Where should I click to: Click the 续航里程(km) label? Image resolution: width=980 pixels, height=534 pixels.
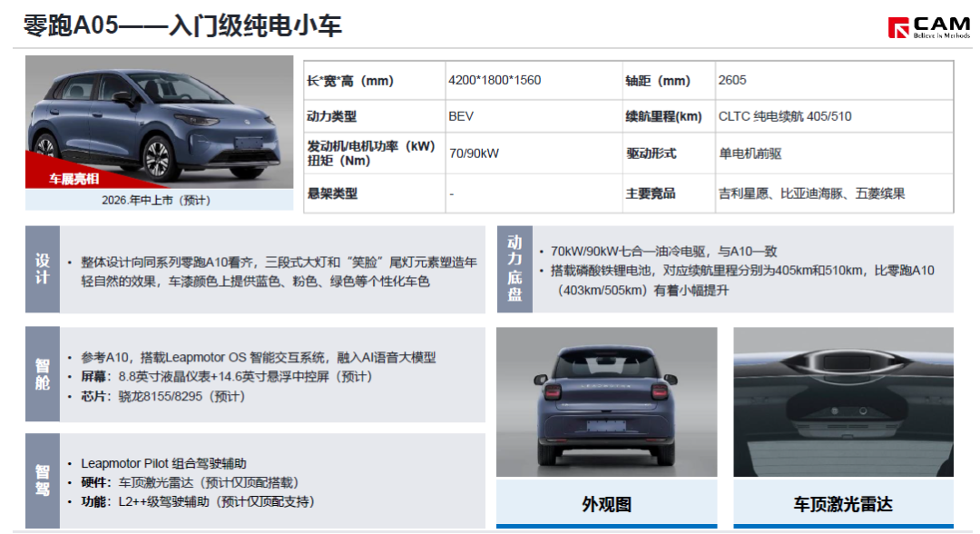(x=663, y=116)
